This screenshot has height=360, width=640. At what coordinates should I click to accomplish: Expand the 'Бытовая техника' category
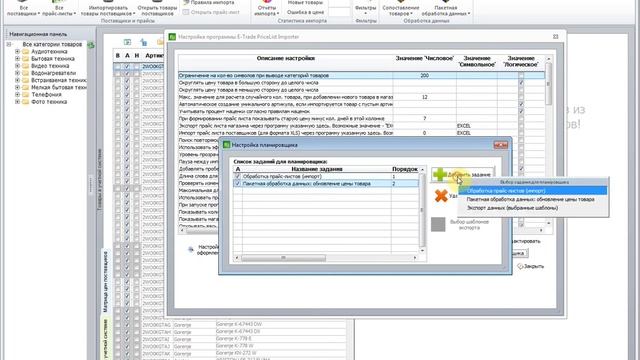17,59
